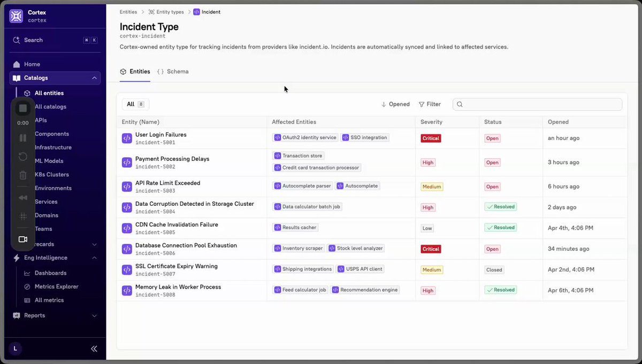The image size is (642, 364).
Task: Open the OAuth2 identity service tag
Action: pyautogui.click(x=305, y=138)
